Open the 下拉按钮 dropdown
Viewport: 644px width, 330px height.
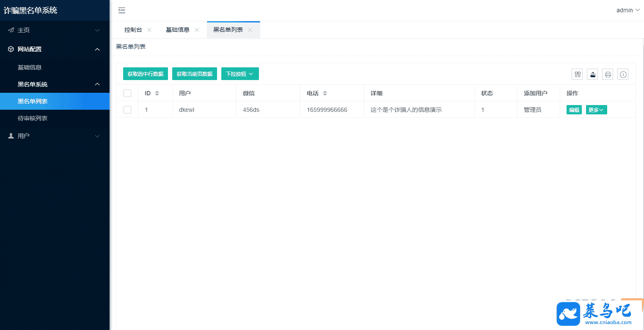[x=240, y=74]
